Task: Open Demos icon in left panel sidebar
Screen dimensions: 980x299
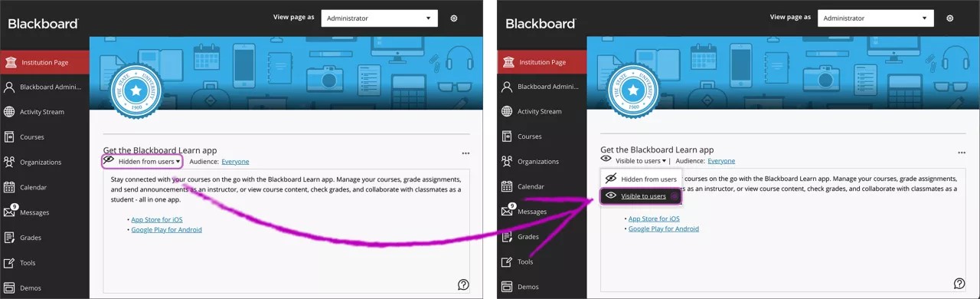Action: pos(9,288)
